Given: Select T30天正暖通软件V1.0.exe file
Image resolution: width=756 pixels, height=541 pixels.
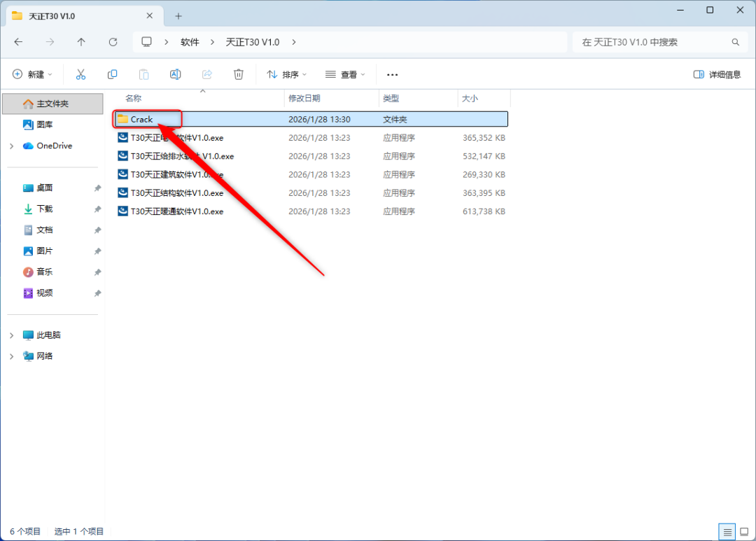Looking at the screenshot, I should 311,211.
